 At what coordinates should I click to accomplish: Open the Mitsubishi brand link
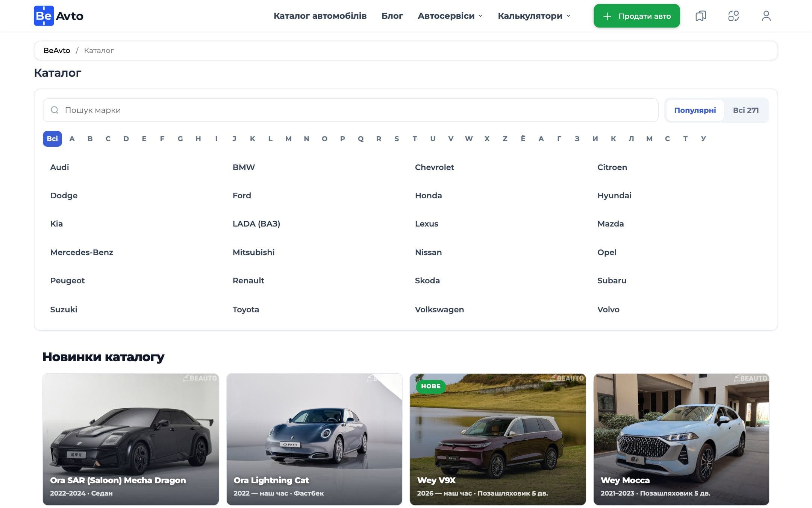pos(253,252)
